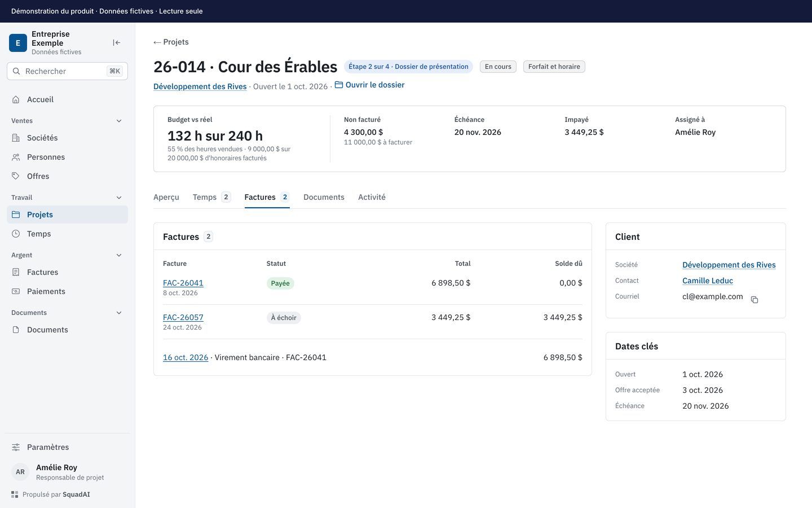Open invoice FAC-26041
The image size is (812, 508).
pyautogui.click(x=183, y=283)
